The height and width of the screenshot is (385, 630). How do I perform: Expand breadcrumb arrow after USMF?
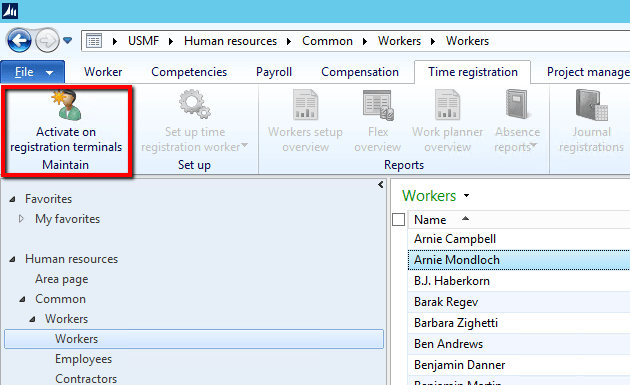tap(171, 41)
